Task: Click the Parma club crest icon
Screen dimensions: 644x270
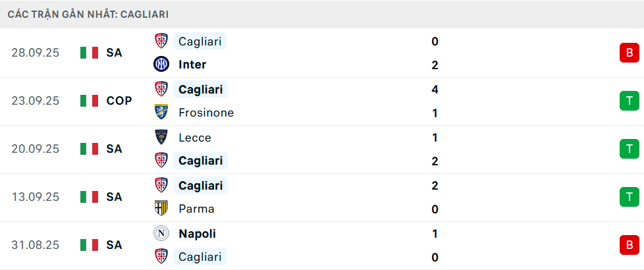Action: (161, 209)
